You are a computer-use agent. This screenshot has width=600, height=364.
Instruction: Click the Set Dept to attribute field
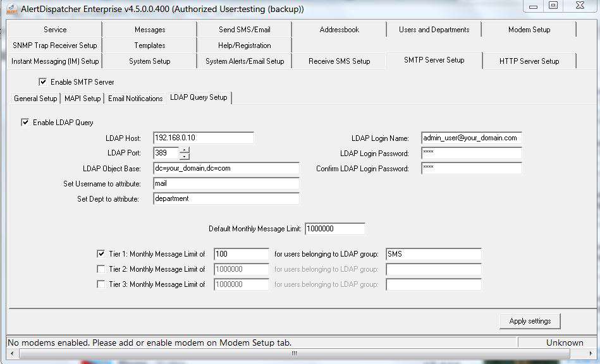(226, 198)
